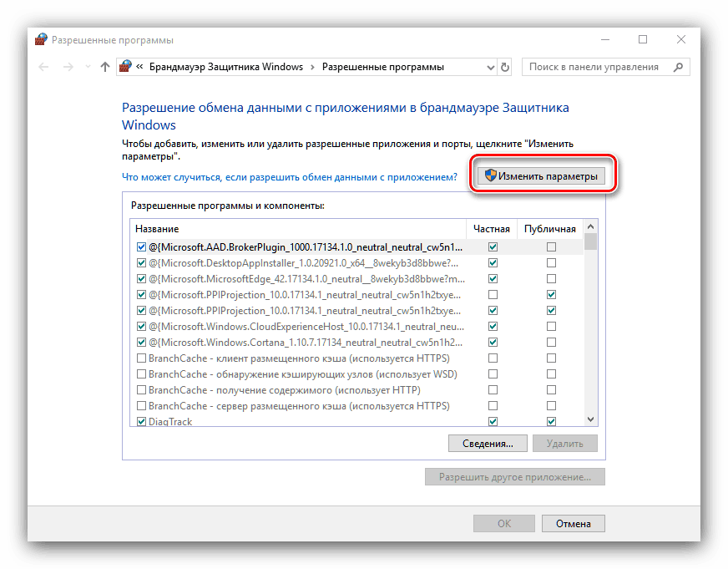Close the Разрешенные программы window

(x=681, y=40)
